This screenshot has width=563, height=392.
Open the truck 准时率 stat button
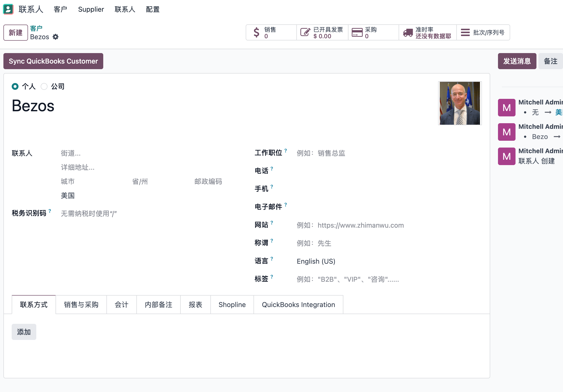[x=428, y=33]
